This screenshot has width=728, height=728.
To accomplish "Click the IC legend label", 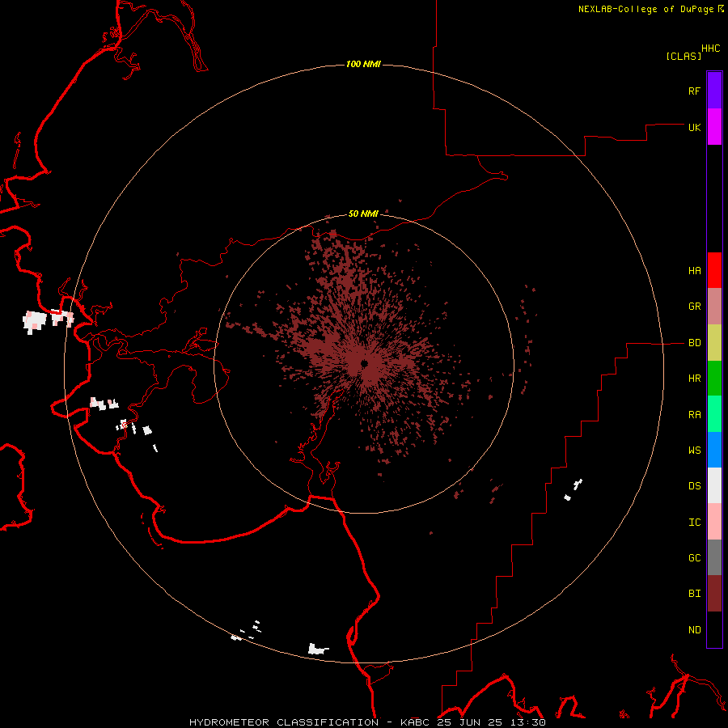I will [x=694, y=523].
